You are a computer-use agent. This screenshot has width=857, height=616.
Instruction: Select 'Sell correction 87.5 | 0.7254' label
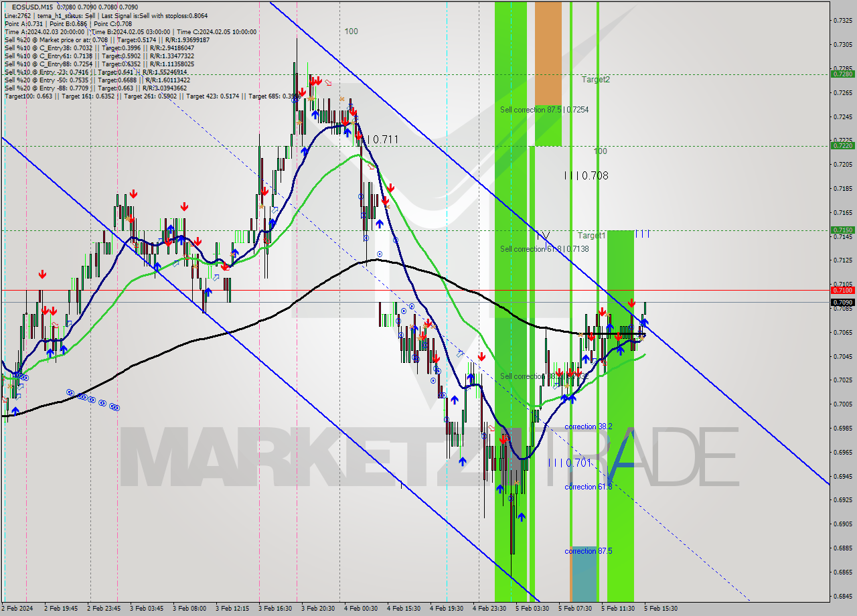(x=544, y=109)
